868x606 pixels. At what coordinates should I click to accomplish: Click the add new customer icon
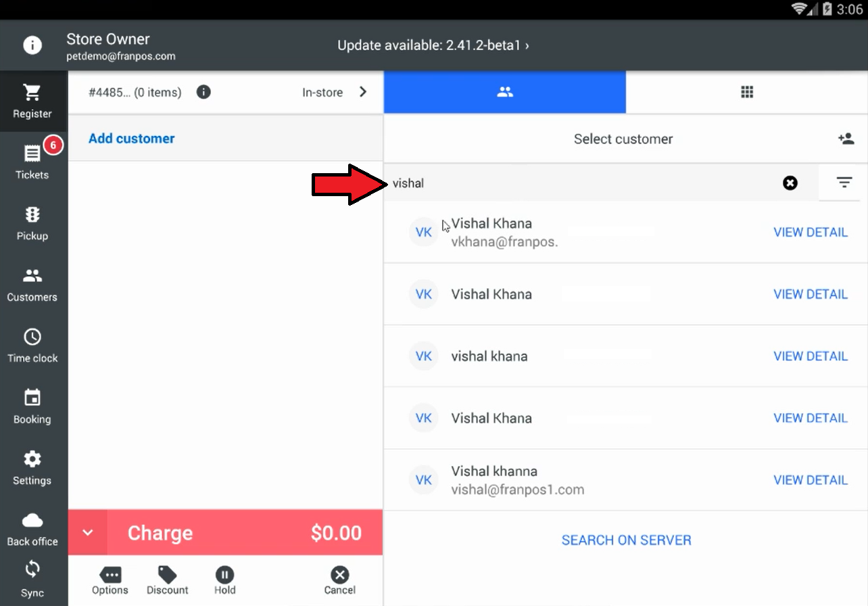(x=846, y=139)
